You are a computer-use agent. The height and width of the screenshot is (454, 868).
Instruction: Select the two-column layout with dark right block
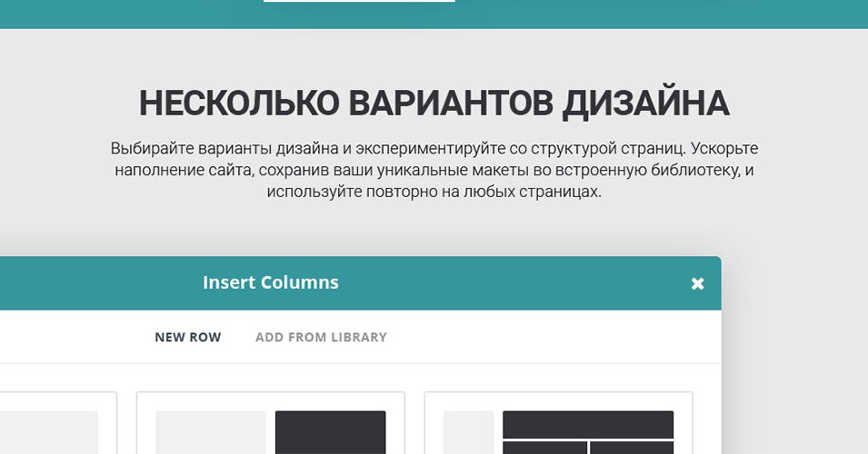271,423
